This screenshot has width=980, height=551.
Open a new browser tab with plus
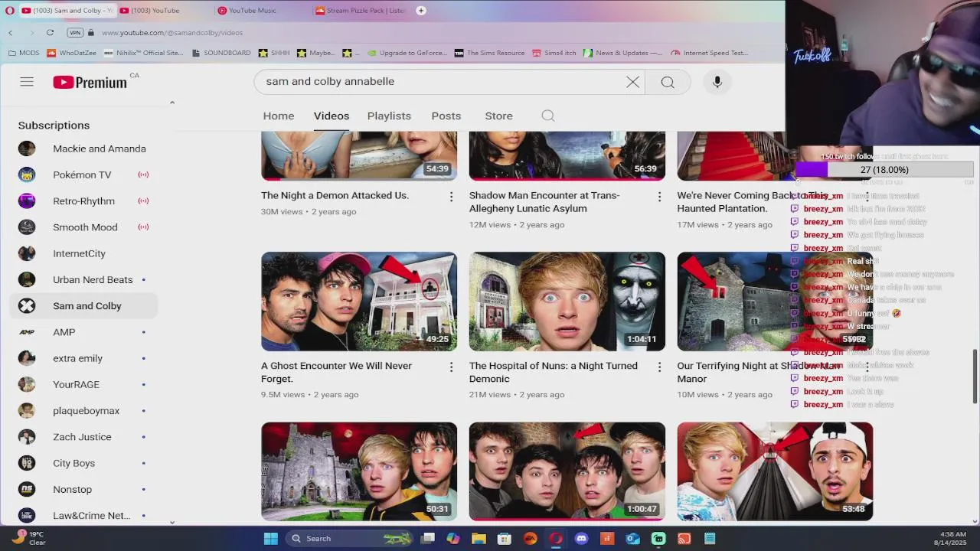pyautogui.click(x=421, y=11)
